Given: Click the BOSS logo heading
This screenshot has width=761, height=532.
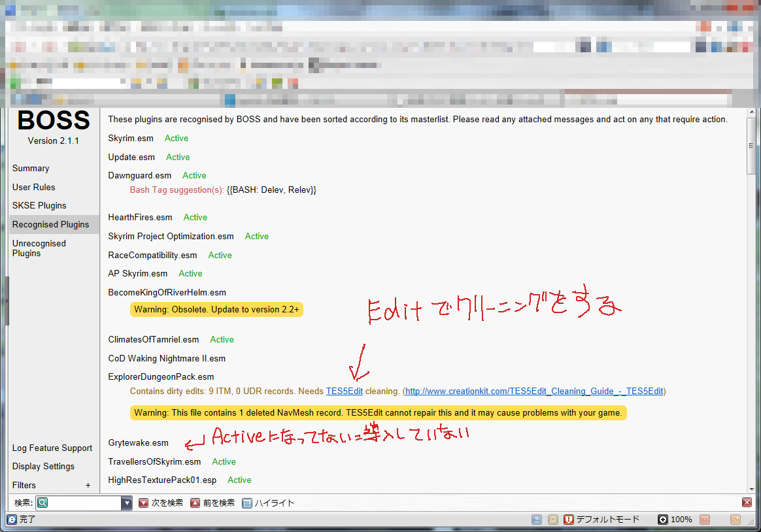Looking at the screenshot, I should tap(54, 120).
